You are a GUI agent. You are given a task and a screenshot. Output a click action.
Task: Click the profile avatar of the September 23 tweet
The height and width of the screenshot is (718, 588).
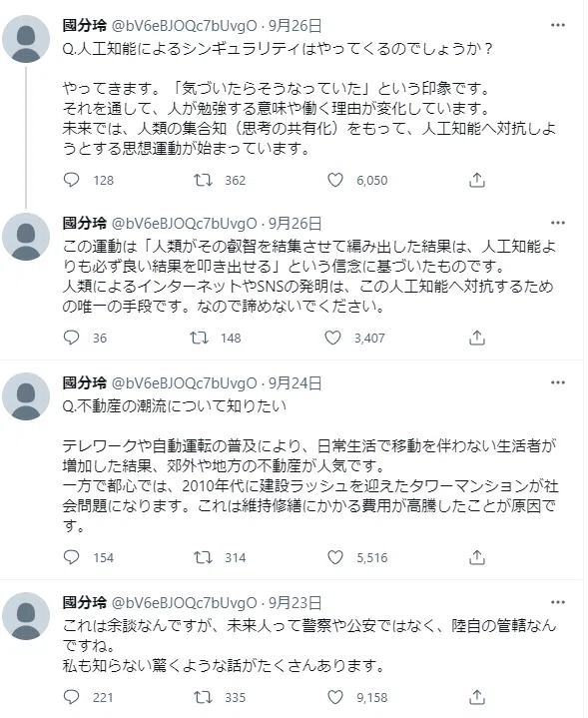26,616
